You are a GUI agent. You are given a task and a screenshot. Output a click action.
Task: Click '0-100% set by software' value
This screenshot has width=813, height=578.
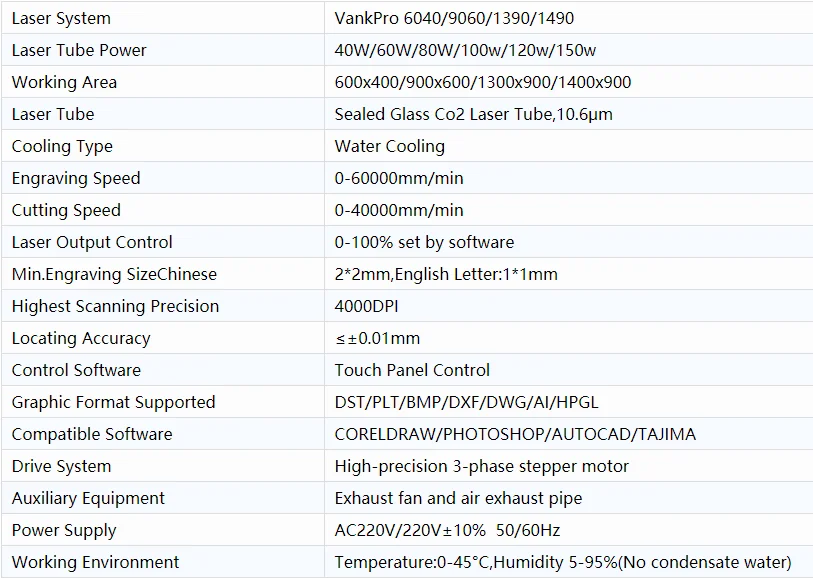[x=424, y=242]
